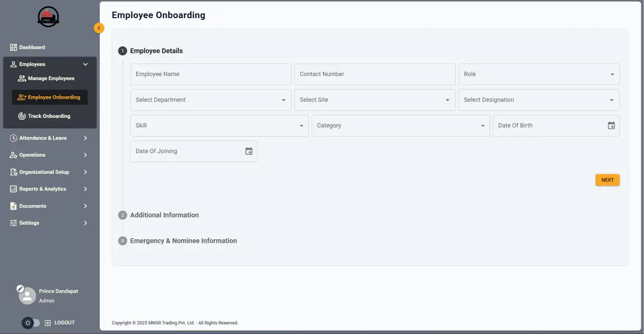Open the Date Of Birth calendar picker
644x334 pixels.
point(611,125)
